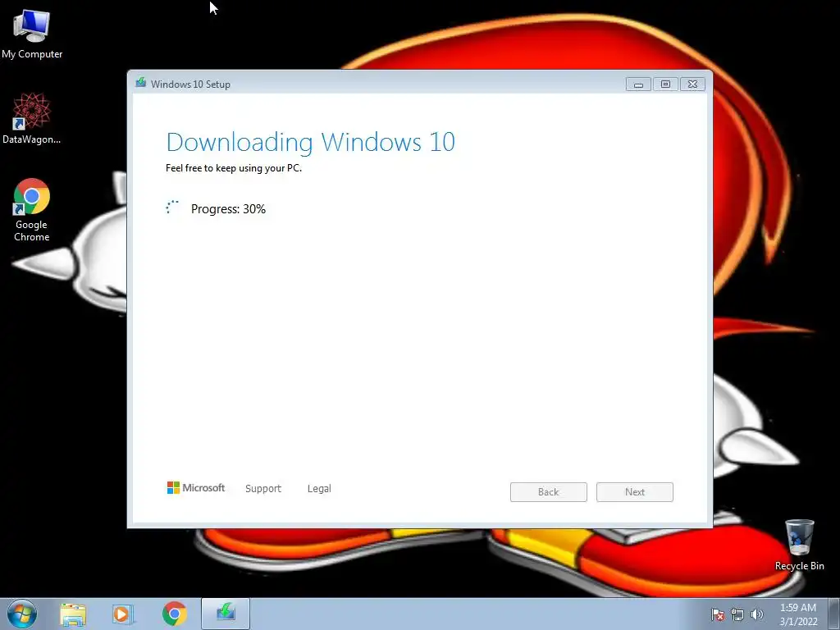
Task: Click the Microsoft logo in setup window
Action: click(196, 488)
